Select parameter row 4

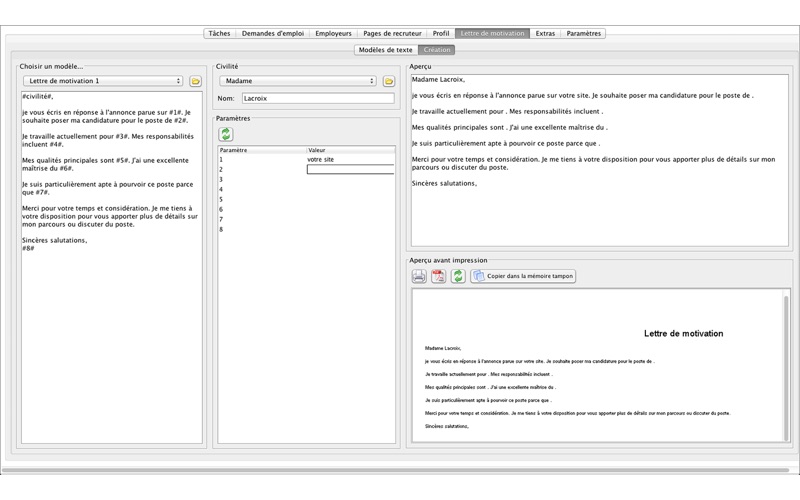306,189
